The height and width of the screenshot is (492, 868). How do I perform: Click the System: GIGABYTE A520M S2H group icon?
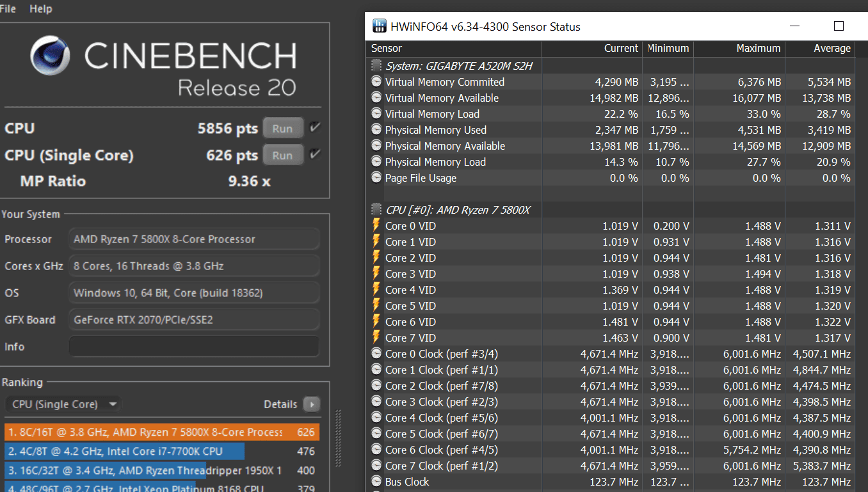[x=376, y=66]
